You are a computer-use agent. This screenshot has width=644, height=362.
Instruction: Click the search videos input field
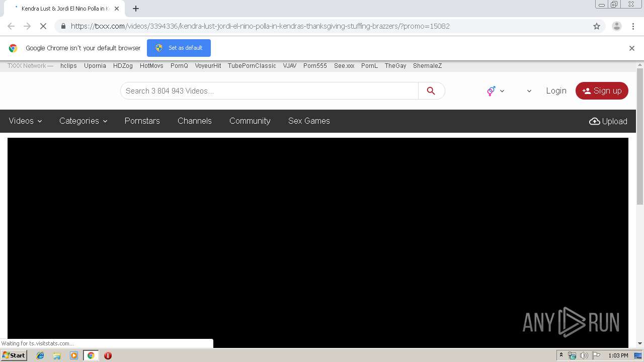point(269,91)
